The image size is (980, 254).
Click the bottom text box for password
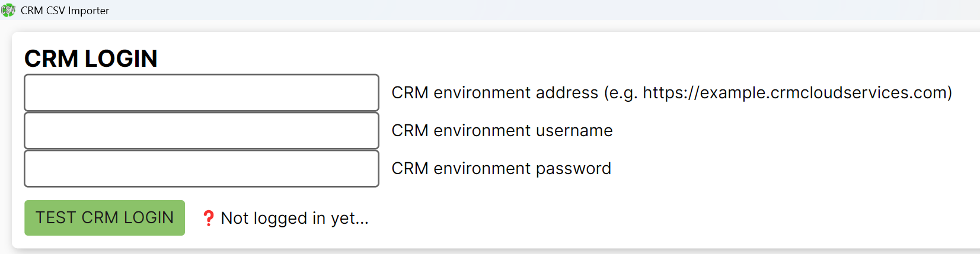click(202, 169)
